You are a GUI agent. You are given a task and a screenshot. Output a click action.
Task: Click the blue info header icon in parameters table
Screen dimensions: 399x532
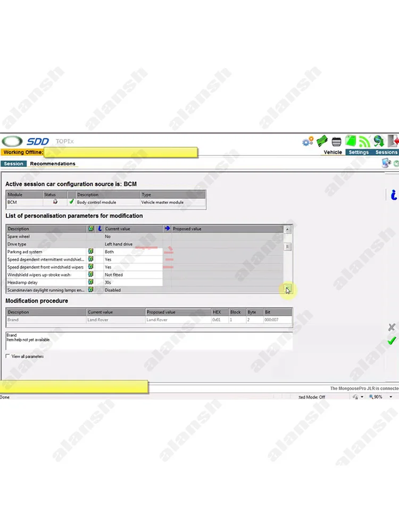point(99,229)
